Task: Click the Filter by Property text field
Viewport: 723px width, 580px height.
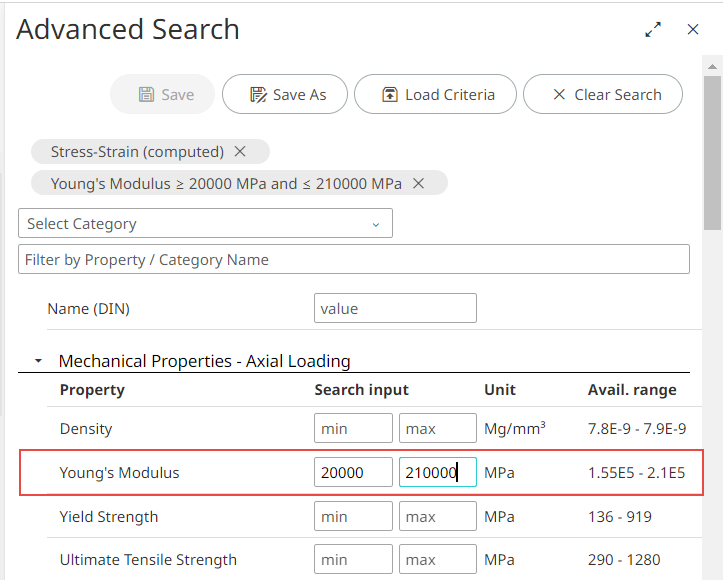Action: [x=354, y=260]
